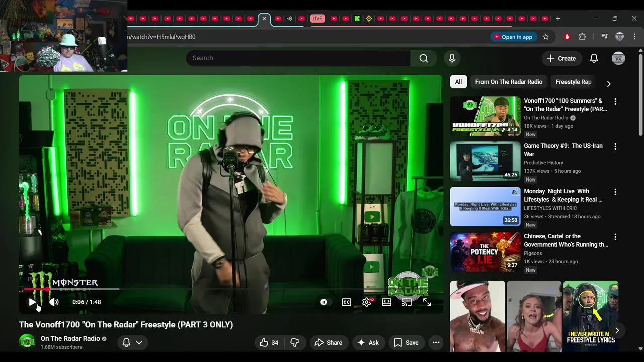Open options for Monday Night Live video

coord(615,192)
